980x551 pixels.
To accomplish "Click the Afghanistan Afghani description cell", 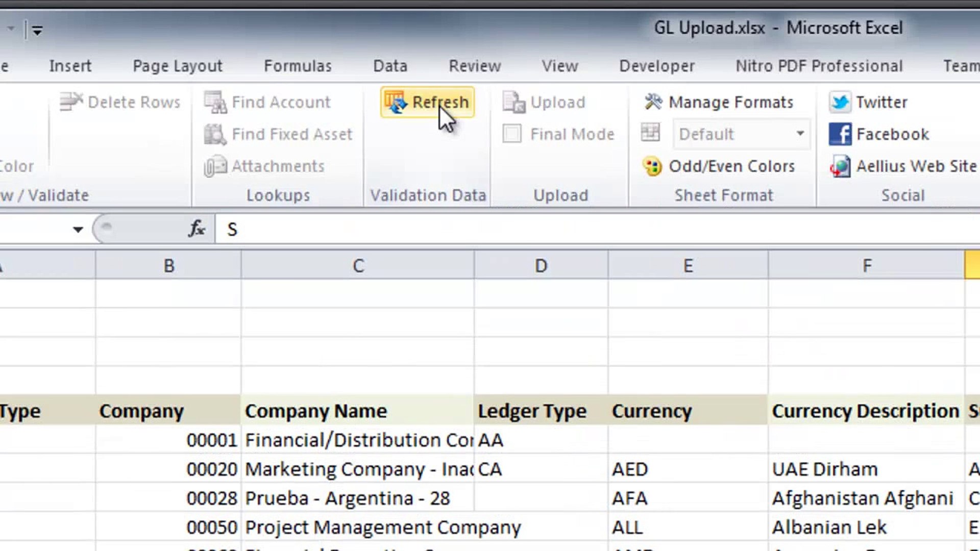I will [x=867, y=498].
